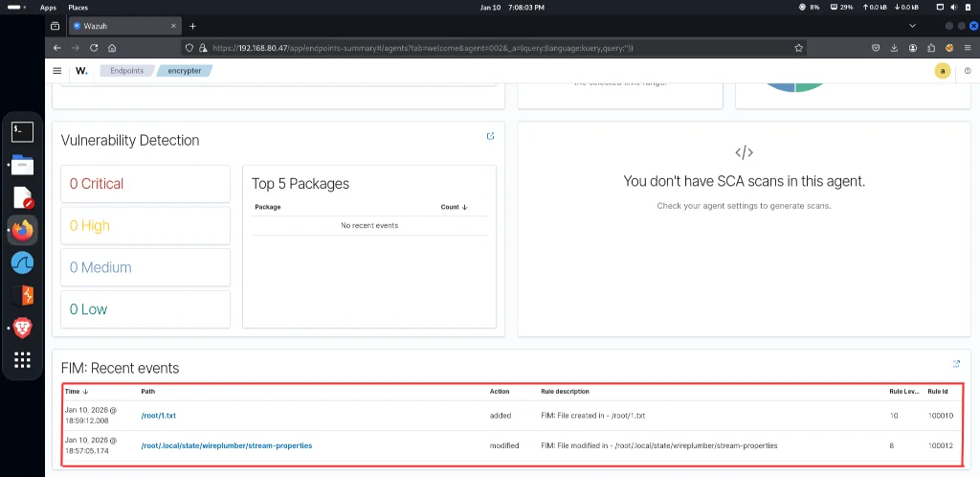The height and width of the screenshot is (477, 980).
Task: Reload the current Wazuh page
Action: coord(94,48)
